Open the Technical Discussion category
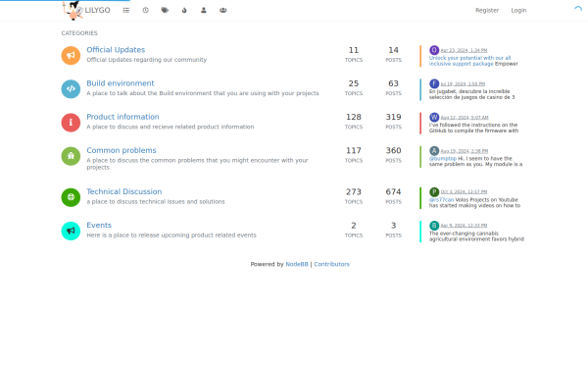The image size is (588, 368). (124, 191)
